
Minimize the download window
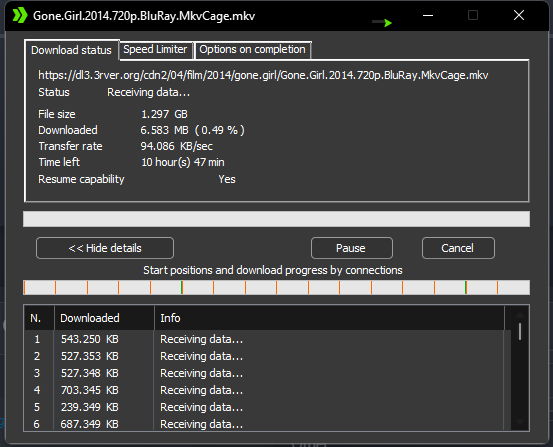(x=428, y=16)
